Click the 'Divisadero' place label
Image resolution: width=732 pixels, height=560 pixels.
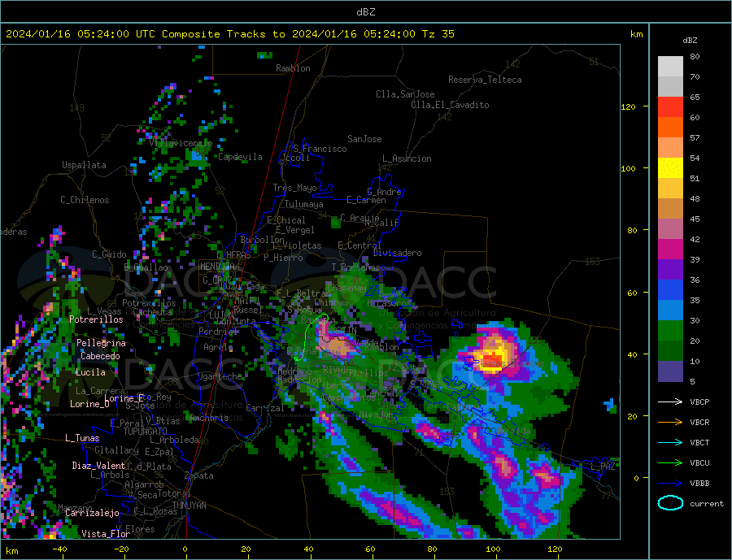tap(397, 253)
